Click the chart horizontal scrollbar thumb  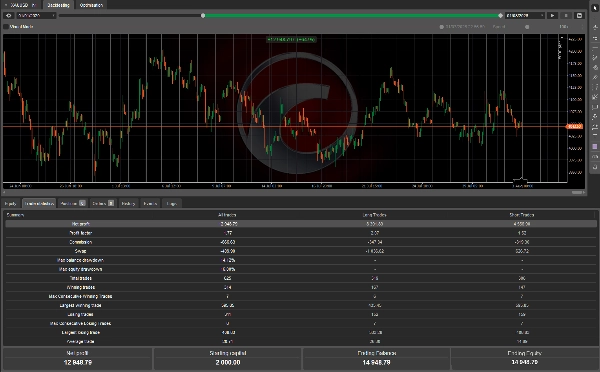578,193
